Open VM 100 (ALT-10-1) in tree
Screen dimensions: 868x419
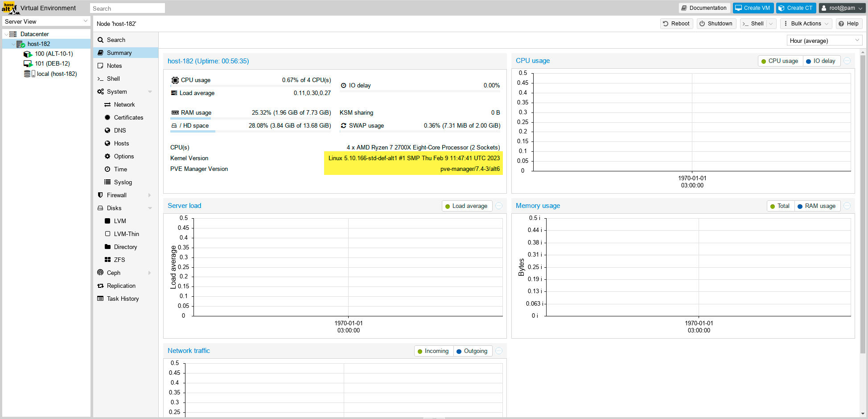click(53, 54)
